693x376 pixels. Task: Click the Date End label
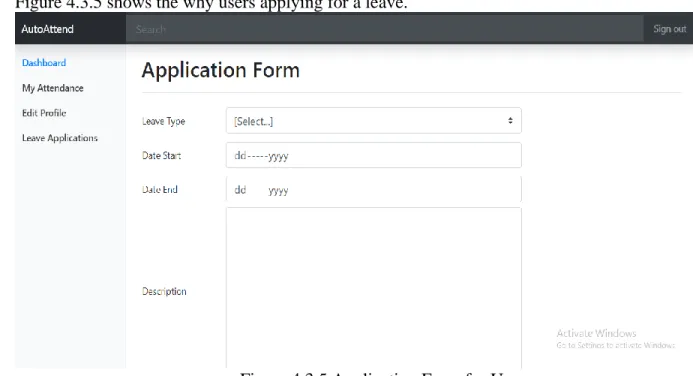point(160,190)
